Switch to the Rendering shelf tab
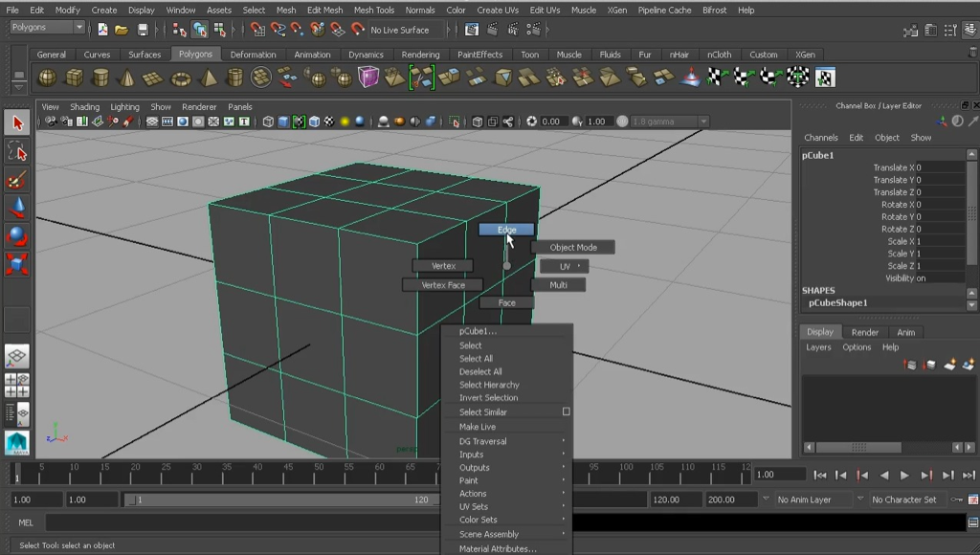Viewport: 980px width, 555px height. [x=420, y=55]
